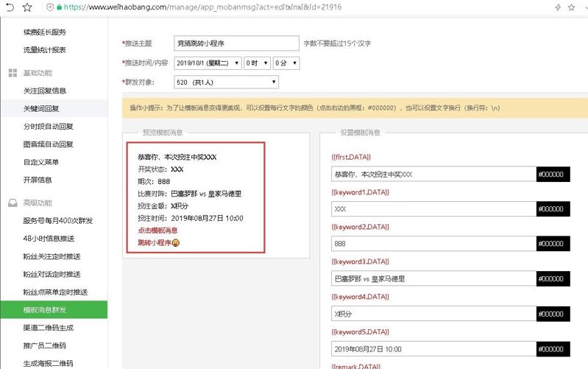Open 渠道二维码生成
Image resolution: width=588 pixels, height=369 pixels.
(49, 328)
